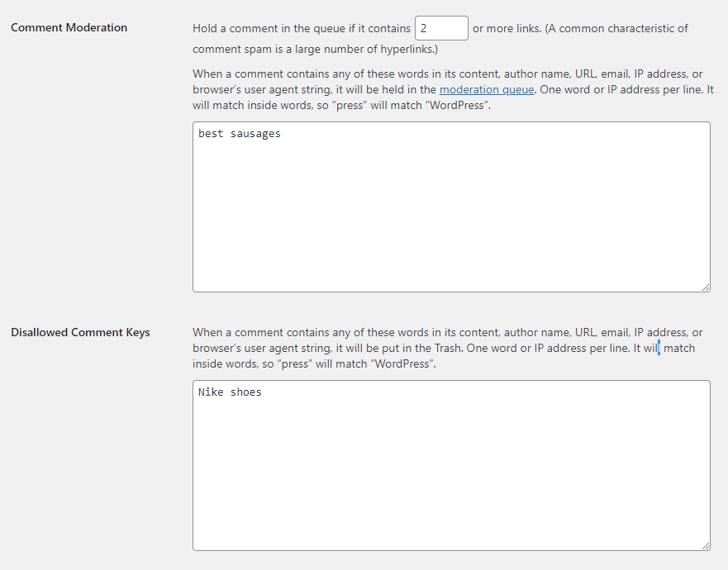Screen dimensions: 728x570
Task: Click the 'best sausages' line in the moderation box
Action: pyautogui.click(x=240, y=134)
